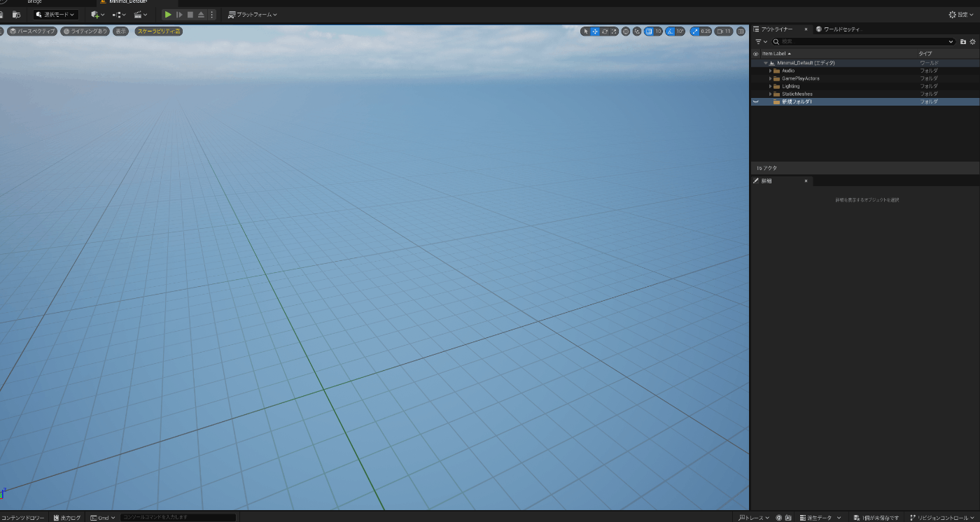Choose the Scale gizmo tool

tap(614, 31)
